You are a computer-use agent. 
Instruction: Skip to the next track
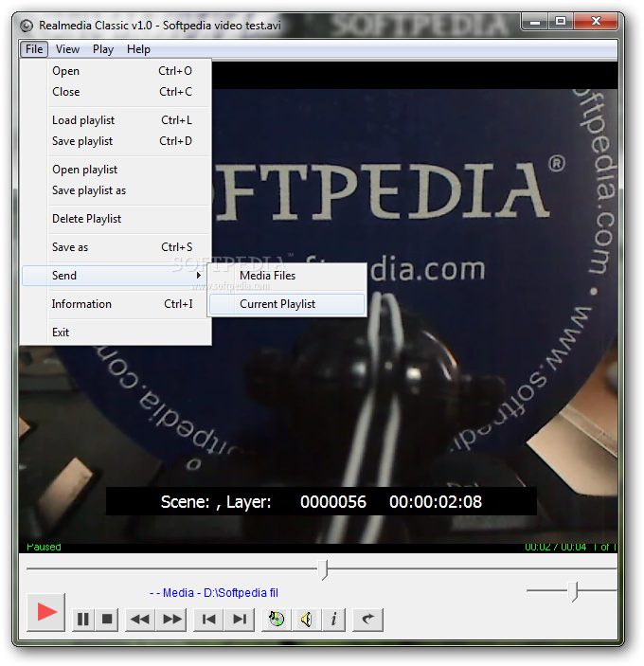(x=239, y=620)
